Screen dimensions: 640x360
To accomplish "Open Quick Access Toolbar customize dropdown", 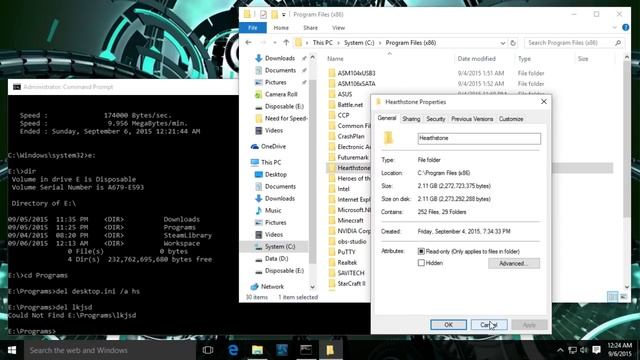I will 284,15.
